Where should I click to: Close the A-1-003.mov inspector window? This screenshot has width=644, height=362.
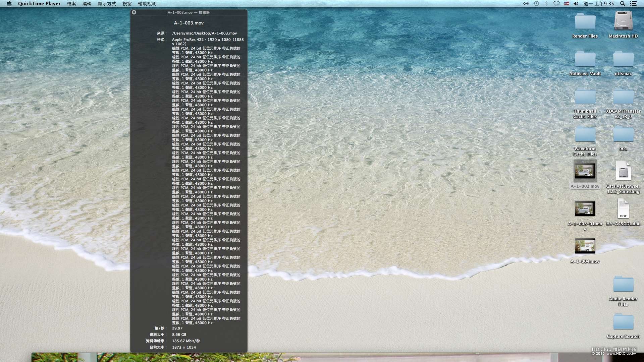134,12
